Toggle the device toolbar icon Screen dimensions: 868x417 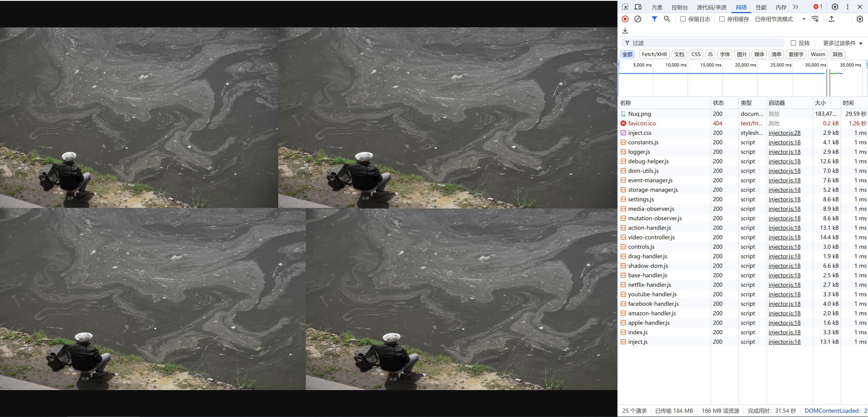[638, 7]
